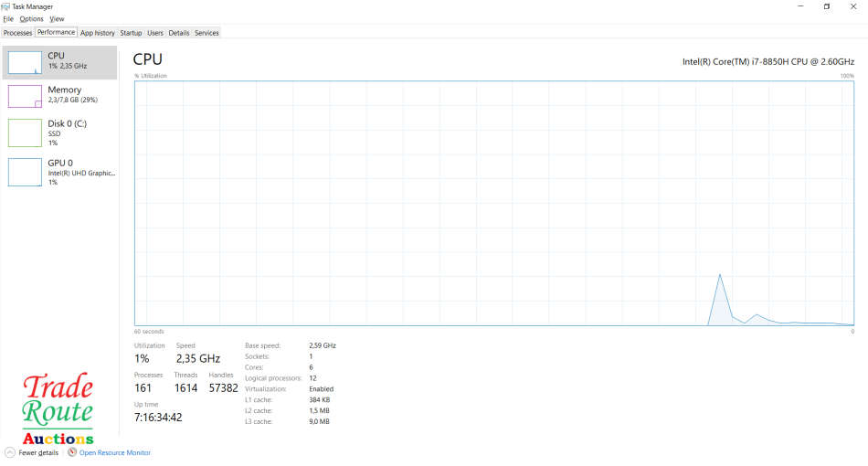The height and width of the screenshot is (466, 868).
Task: Switch to the App history tab
Action: 98,33
